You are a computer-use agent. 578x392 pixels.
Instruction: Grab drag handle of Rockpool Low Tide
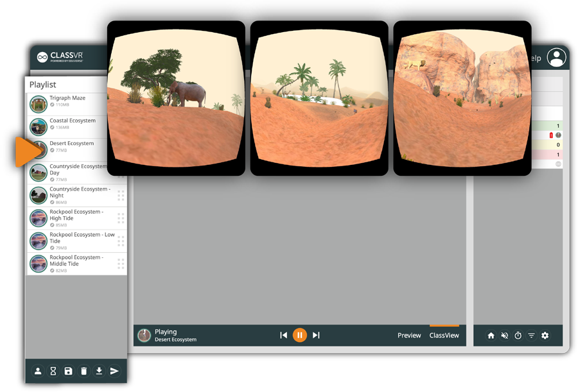pyautogui.click(x=121, y=241)
